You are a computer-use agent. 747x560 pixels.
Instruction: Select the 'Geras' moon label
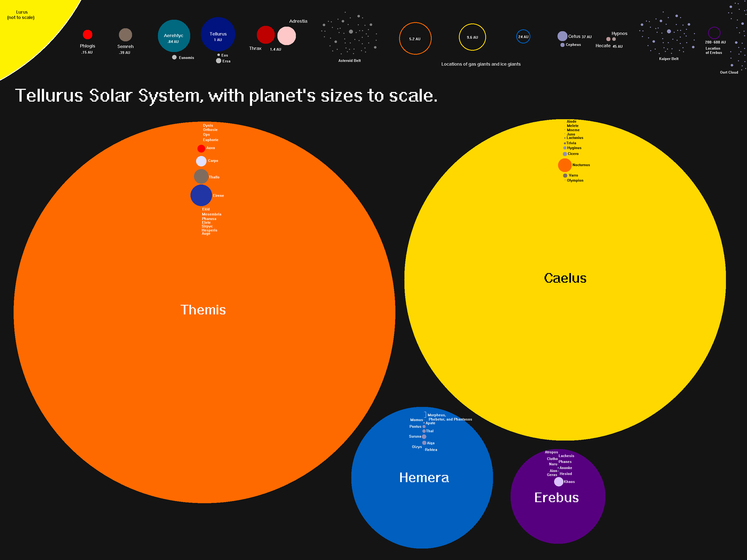tap(552, 475)
